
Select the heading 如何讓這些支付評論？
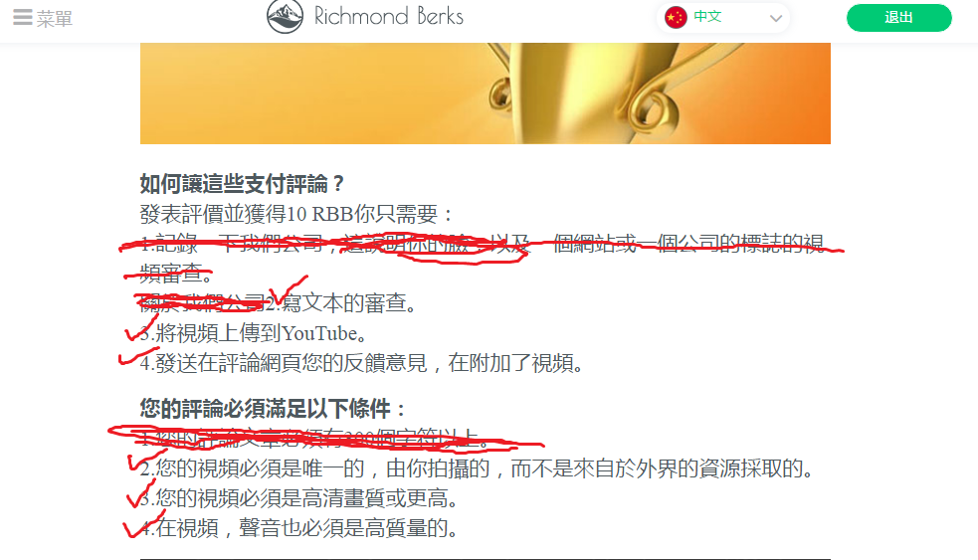(x=242, y=183)
